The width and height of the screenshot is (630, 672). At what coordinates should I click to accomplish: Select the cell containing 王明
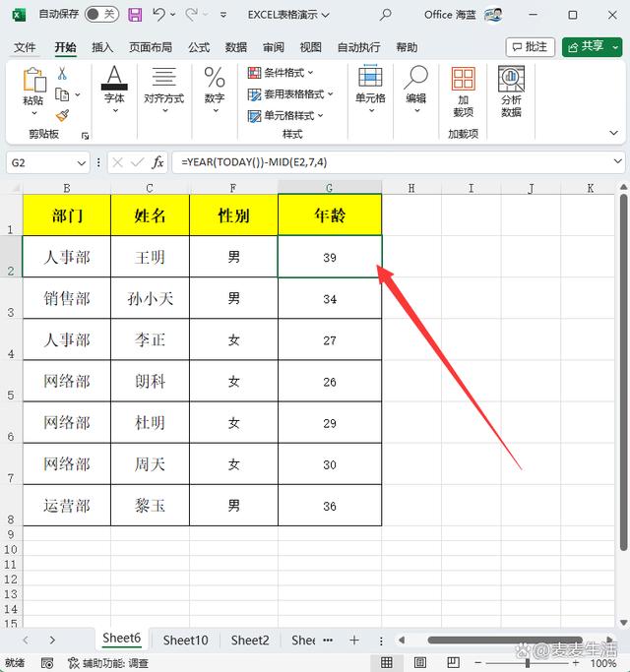pos(150,257)
